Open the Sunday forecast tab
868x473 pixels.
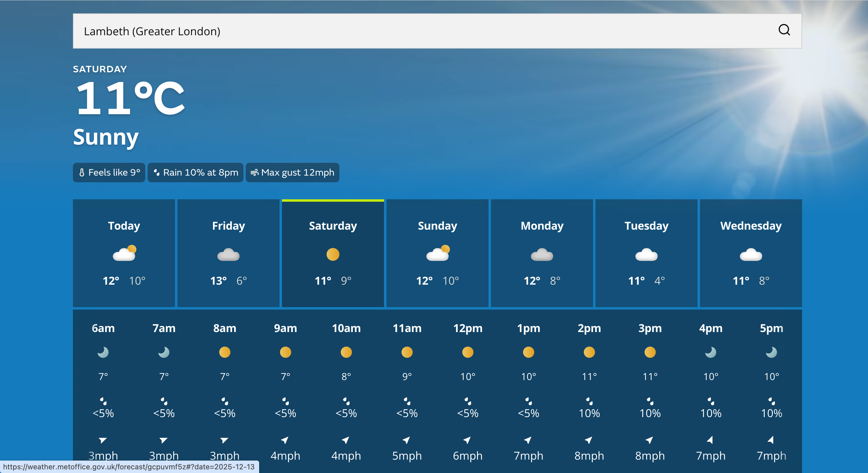click(437, 253)
